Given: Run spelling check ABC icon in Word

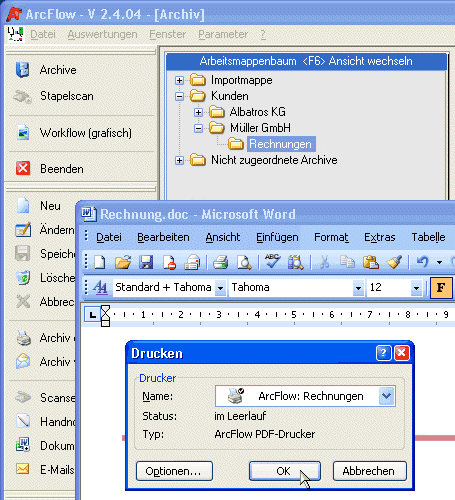Looking at the screenshot, I should coord(272,261).
